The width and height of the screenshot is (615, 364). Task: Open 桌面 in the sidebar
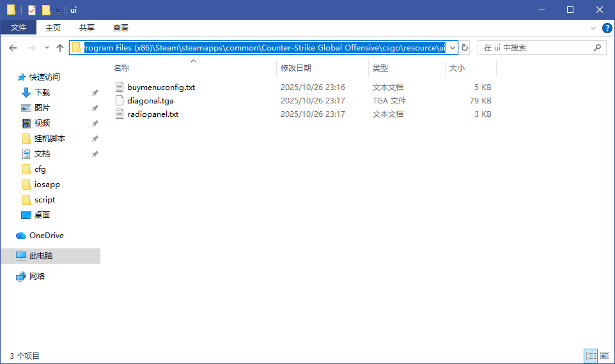point(42,215)
